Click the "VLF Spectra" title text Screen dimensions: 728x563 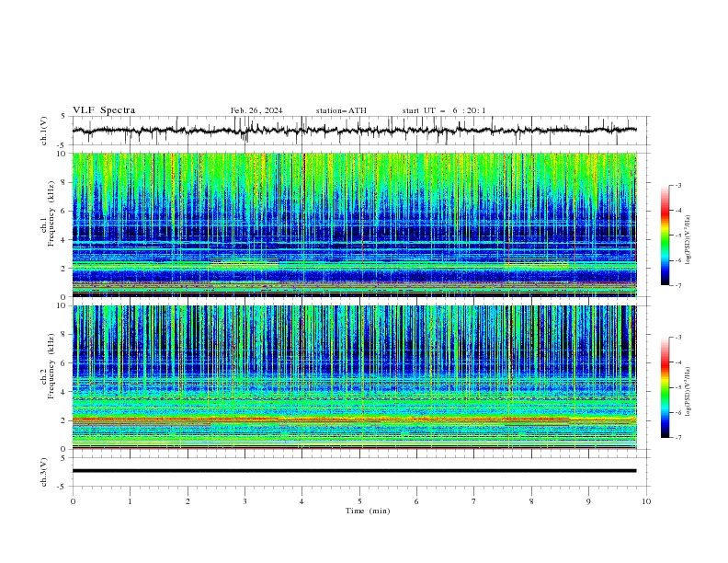[x=104, y=110]
